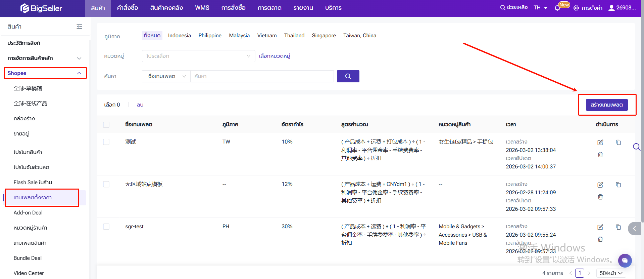Select the Thailand region tab

pos(294,36)
